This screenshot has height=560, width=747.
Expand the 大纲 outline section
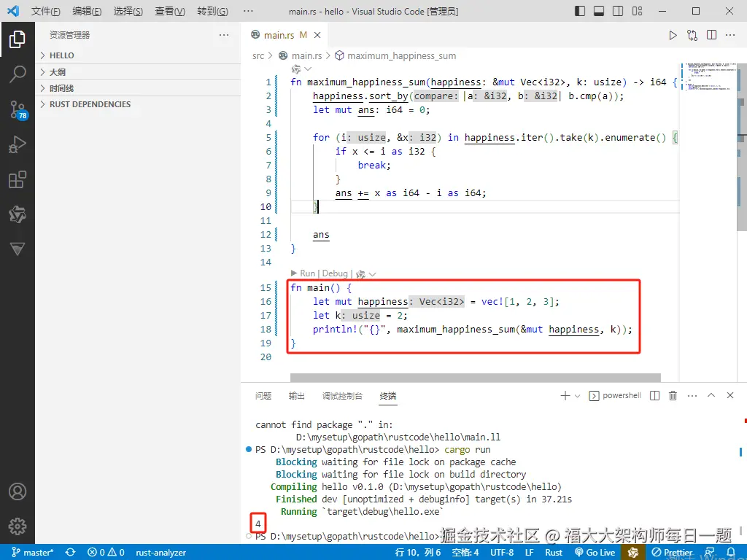tap(138, 72)
